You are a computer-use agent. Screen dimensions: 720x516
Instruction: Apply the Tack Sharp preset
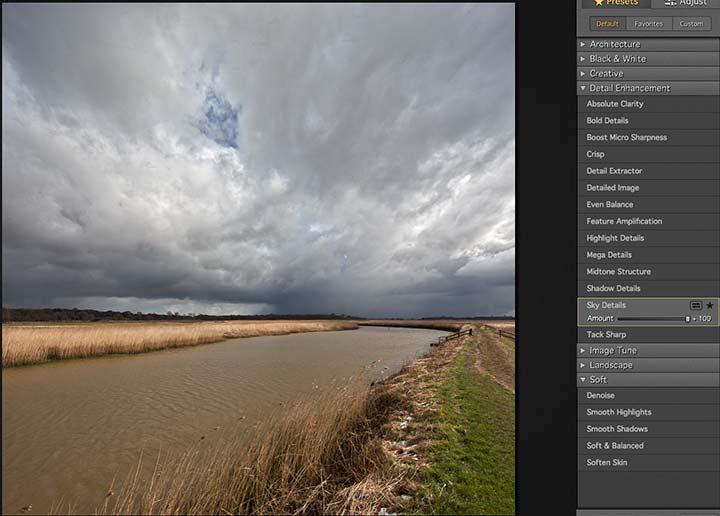pyautogui.click(x=648, y=335)
